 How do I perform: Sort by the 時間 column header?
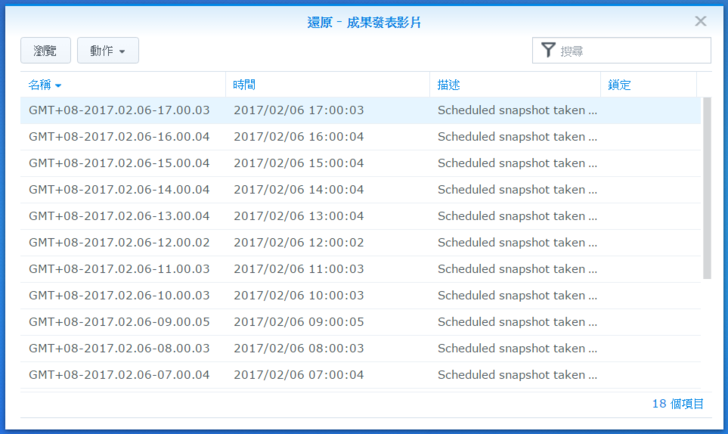pos(327,84)
